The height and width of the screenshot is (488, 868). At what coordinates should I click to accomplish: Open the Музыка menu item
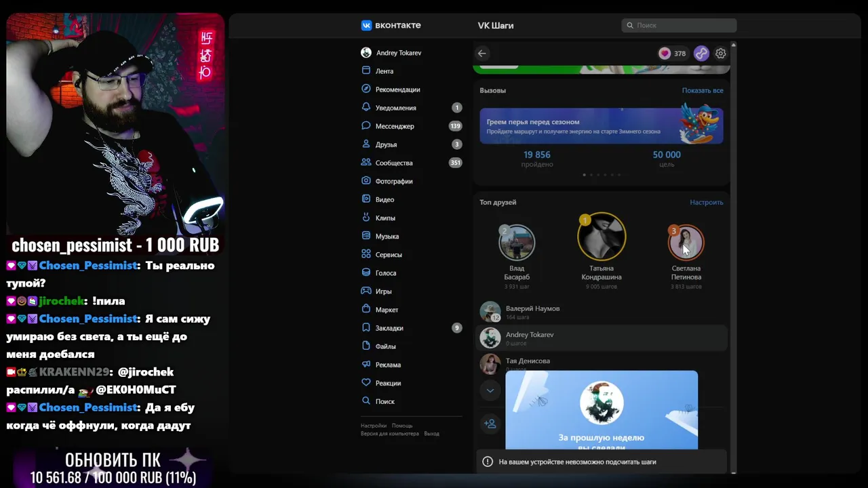pos(411,236)
